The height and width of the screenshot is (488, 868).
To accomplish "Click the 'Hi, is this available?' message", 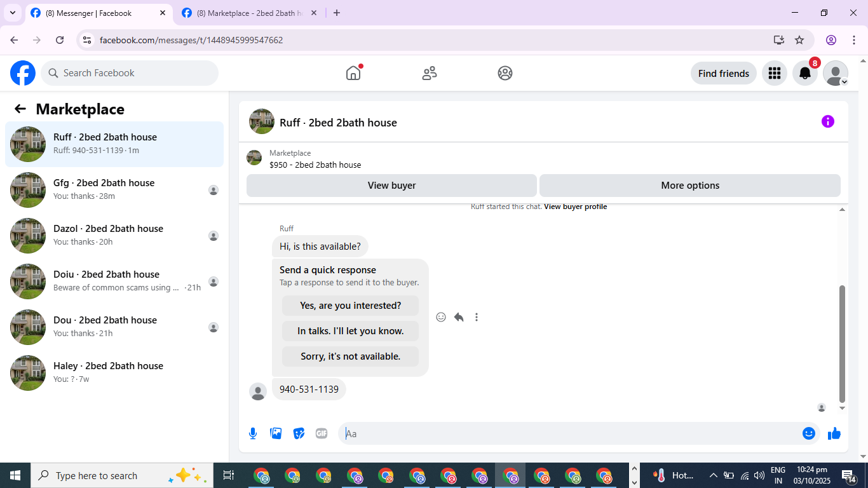I will (320, 247).
